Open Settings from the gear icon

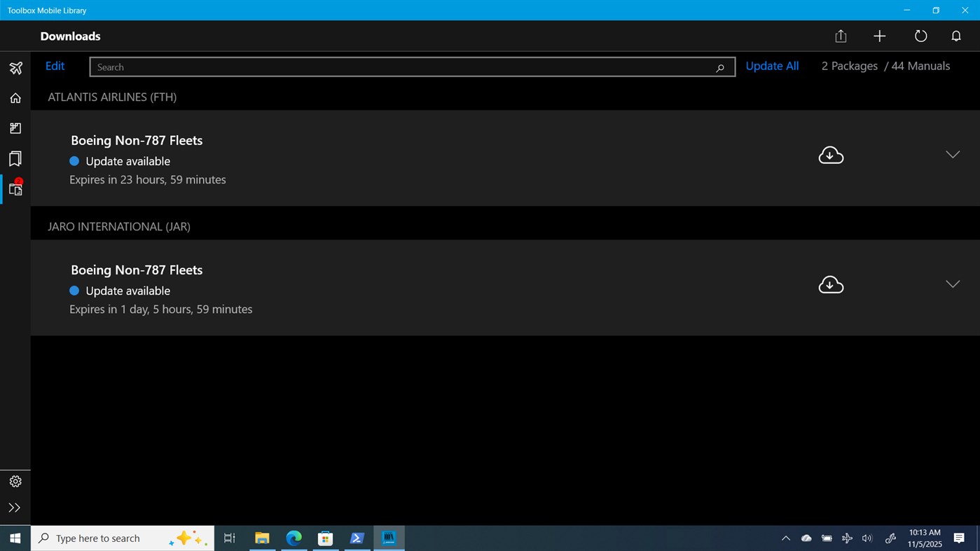[x=15, y=481]
